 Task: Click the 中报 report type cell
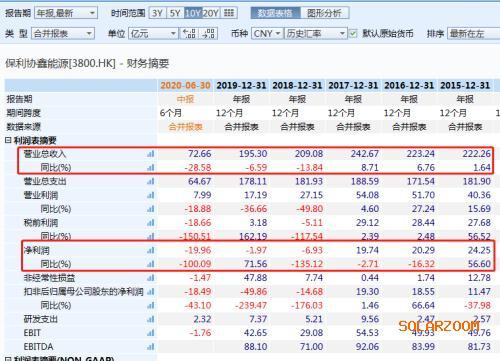tap(185, 99)
